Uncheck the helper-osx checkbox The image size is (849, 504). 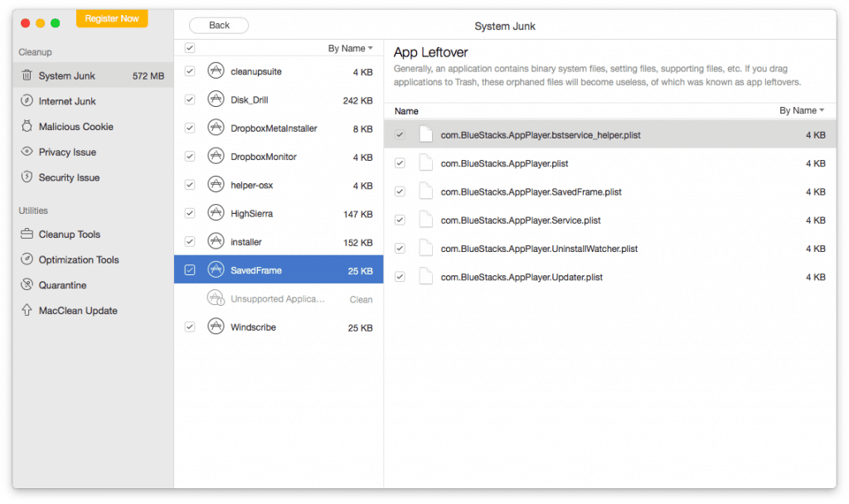click(x=190, y=185)
